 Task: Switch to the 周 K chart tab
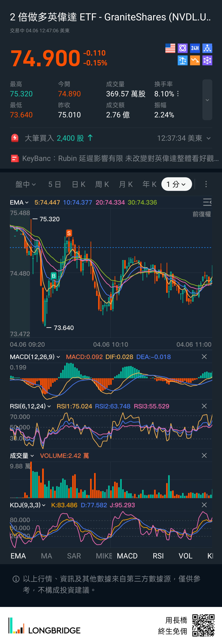[x=102, y=184]
